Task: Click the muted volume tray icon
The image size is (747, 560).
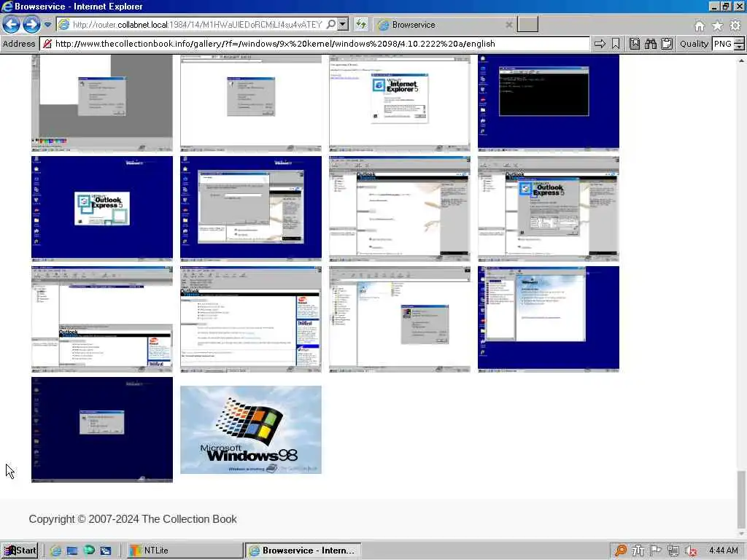Action: [691, 551]
